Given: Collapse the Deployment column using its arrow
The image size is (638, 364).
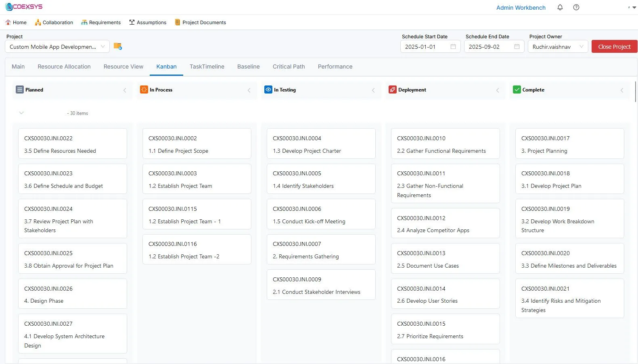Looking at the screenshot, I should [x=498, y=90].
